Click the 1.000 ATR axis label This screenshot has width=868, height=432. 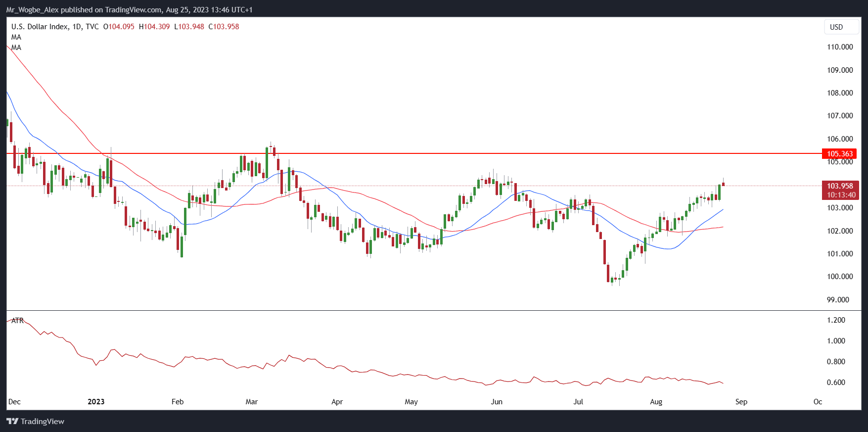coord(836,341)
